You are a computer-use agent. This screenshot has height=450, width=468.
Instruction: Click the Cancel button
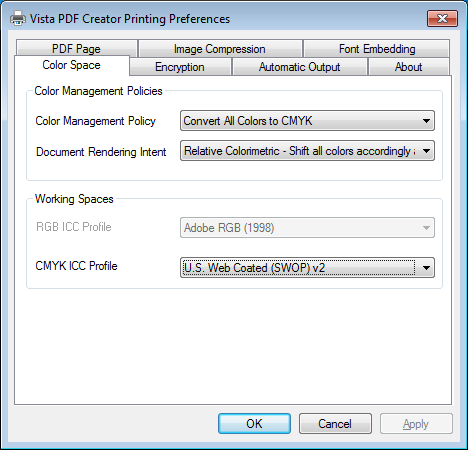pos(335,424)
